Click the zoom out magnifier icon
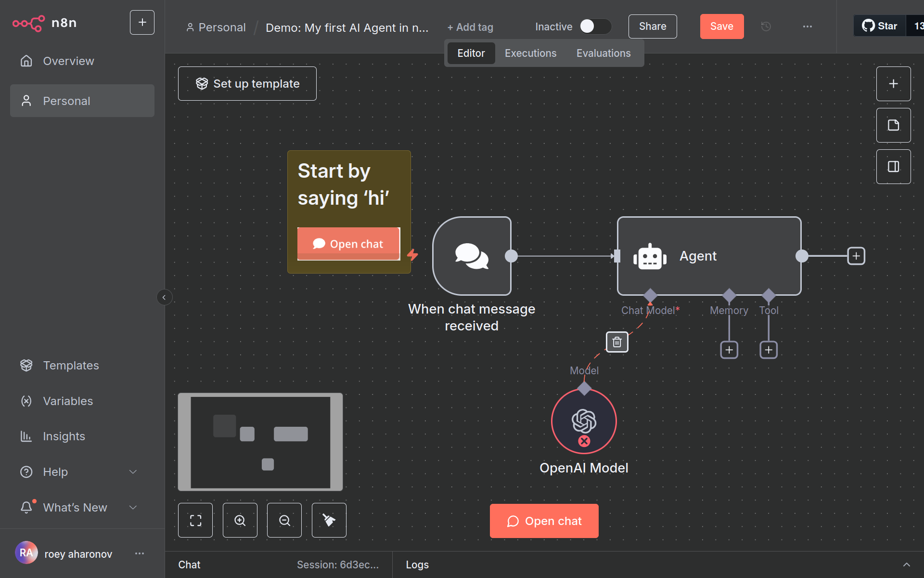Screen dimensions: 924x578 click(284, 520)
